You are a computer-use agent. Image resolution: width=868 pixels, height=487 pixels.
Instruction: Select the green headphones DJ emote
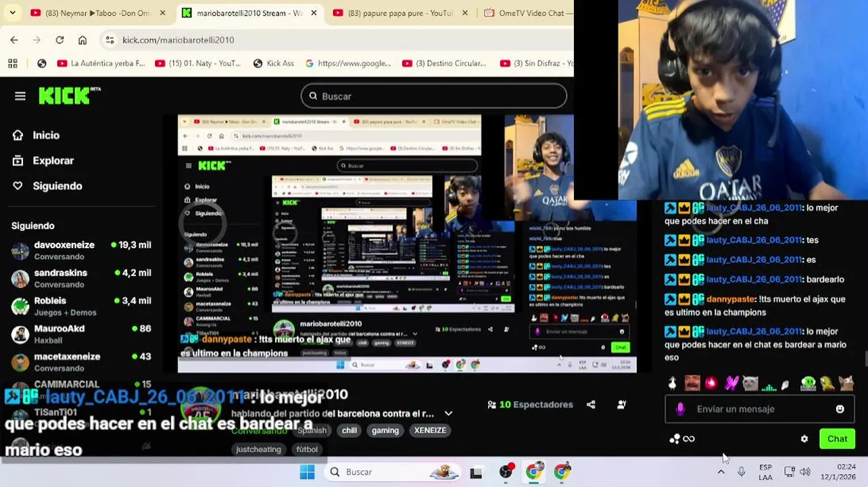(x=808, y=384)
